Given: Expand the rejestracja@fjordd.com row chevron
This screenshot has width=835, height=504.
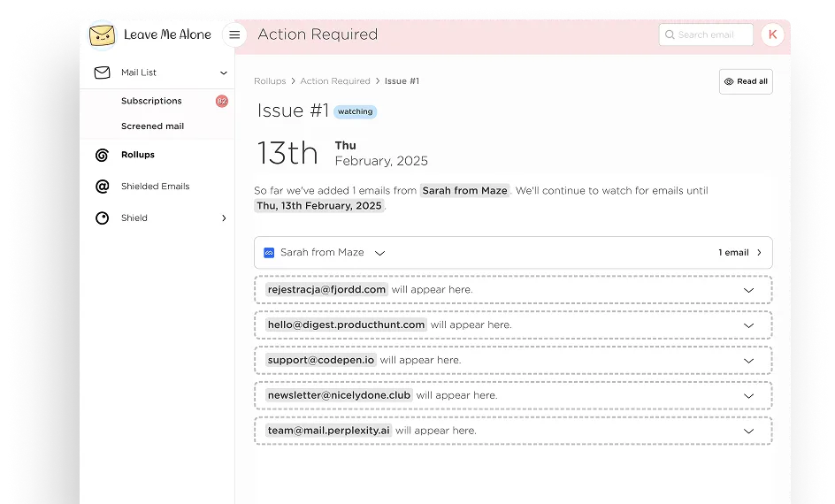Looking at the screenshot, I should click(748, 290).
